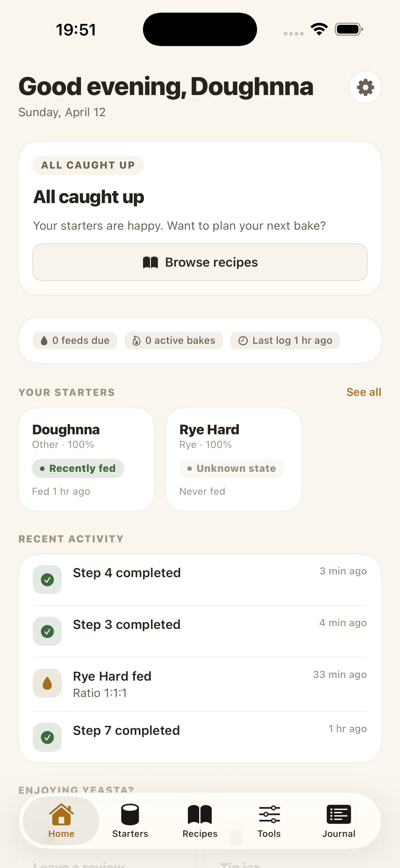Screen dimensions: 400x868
Task: Open the Rye Hard starter card
Action: point(233,459)
